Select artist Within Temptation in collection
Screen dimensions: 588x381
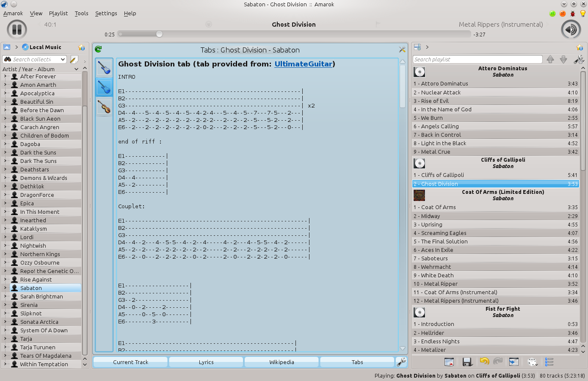[x=44, y=364]
